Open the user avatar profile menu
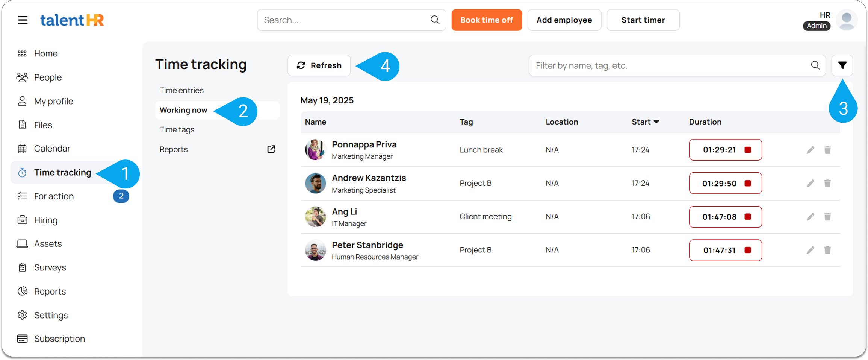 point(847,20)
